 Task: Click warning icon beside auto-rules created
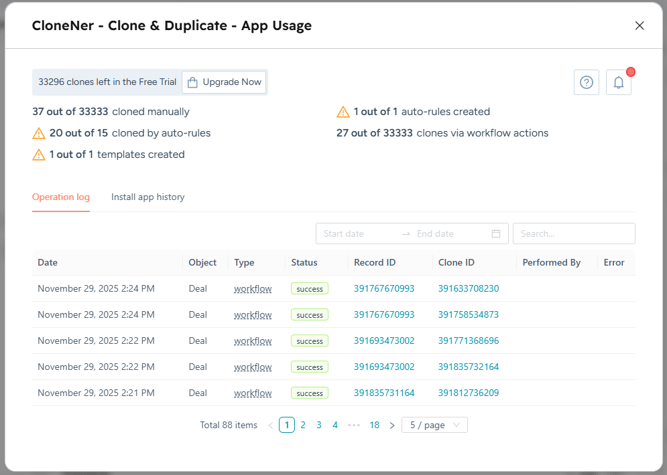click(343, 112)
